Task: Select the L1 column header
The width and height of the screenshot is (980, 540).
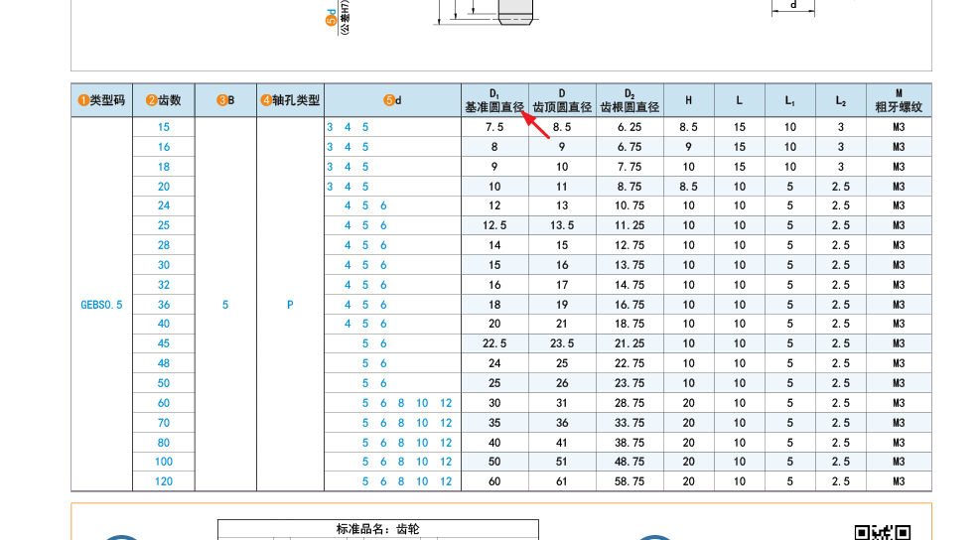Action: 790,100
